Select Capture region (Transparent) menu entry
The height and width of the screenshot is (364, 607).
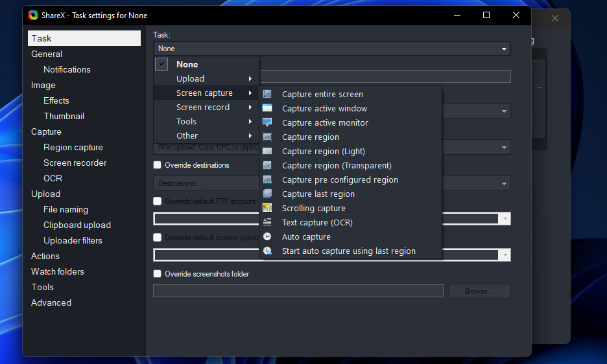pos(337,165)
